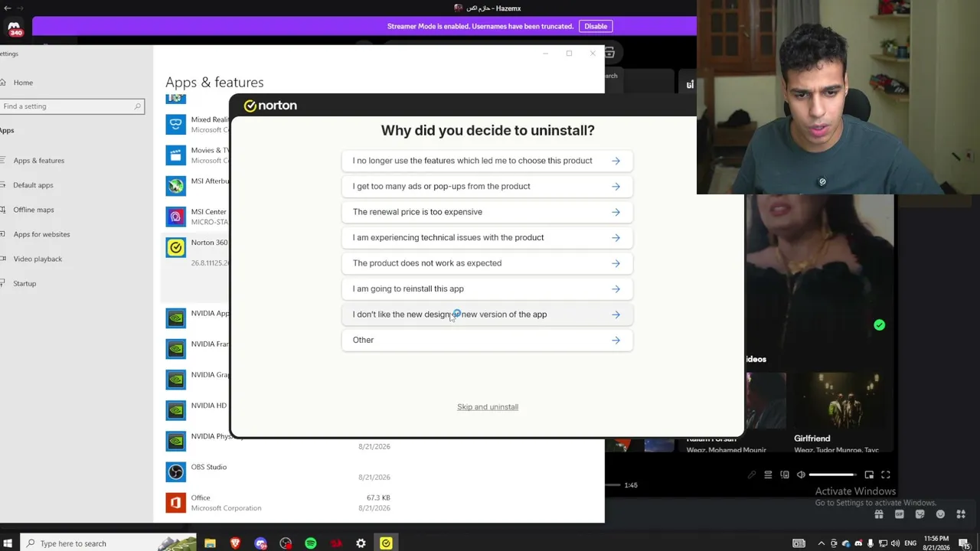Image resolution: width=980 pixels, height=551 pixels.
Task: Focus the 'Find a setting' search box
Action: click(72, 106)
